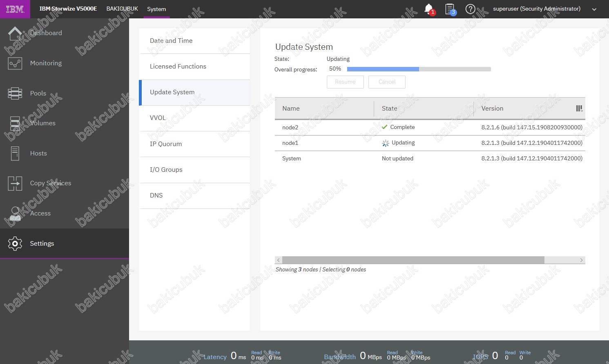Click the IBM logo

coord(15,9)
